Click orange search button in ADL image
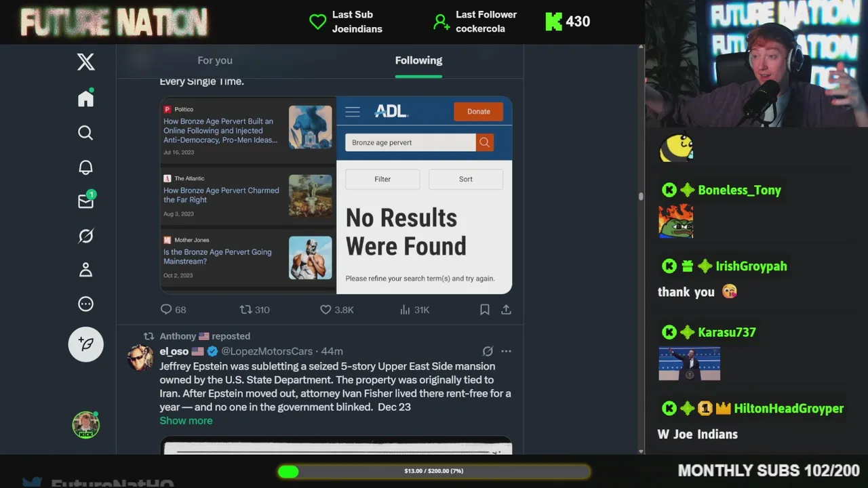 484,142
